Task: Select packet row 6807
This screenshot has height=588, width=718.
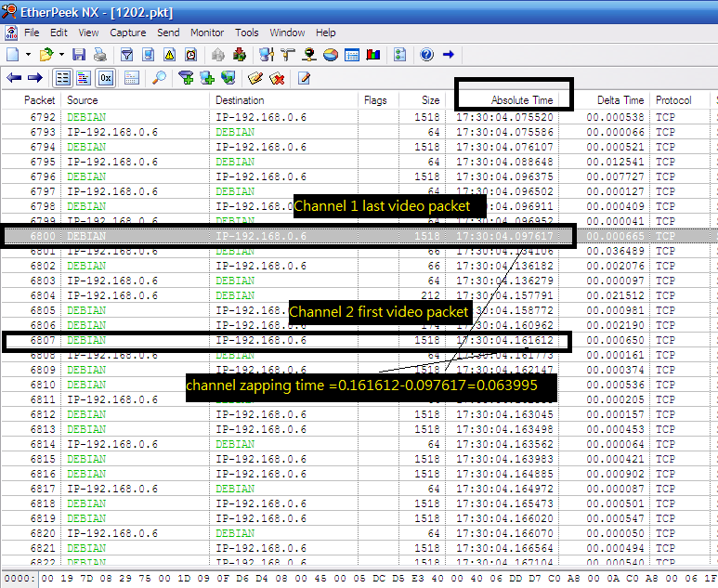Action: coord(359,340)
